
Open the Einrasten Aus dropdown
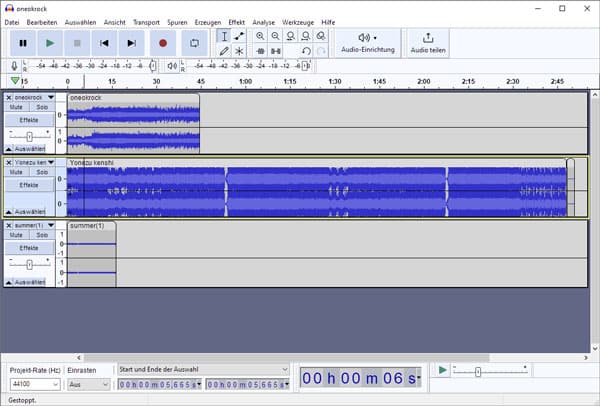(89, 384)
